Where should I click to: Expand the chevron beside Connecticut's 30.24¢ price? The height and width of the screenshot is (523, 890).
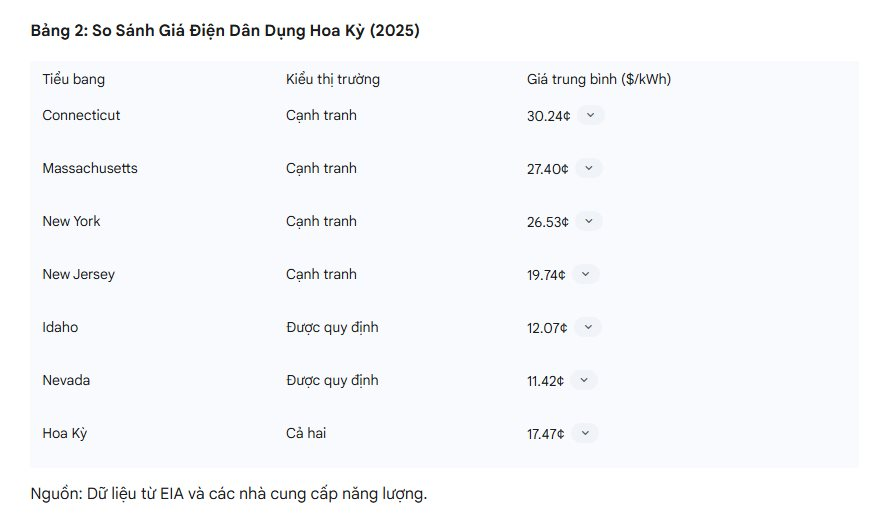coord(590,115)
